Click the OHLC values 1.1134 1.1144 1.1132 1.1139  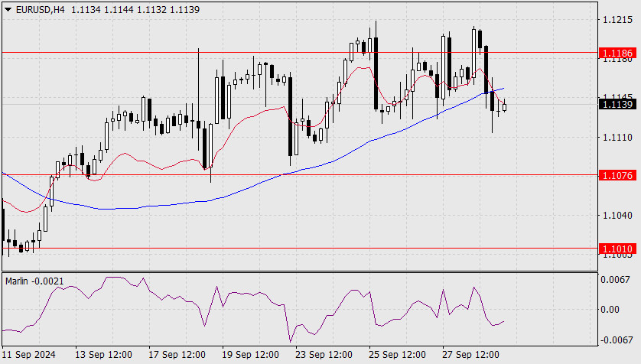click(135, 10)
